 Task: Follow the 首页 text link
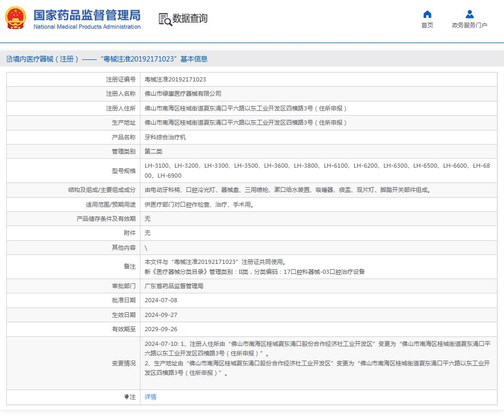(x=427, y=26)
